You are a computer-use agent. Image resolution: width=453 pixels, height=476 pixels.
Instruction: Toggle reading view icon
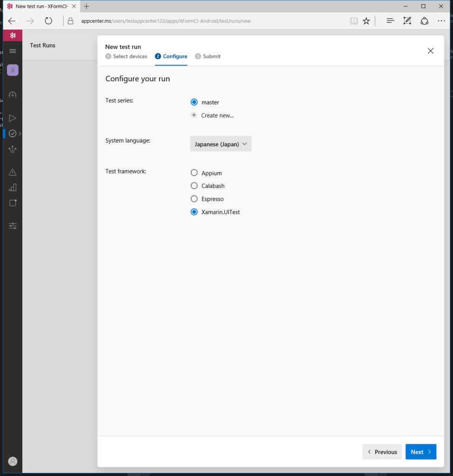(x=353, y=21)
